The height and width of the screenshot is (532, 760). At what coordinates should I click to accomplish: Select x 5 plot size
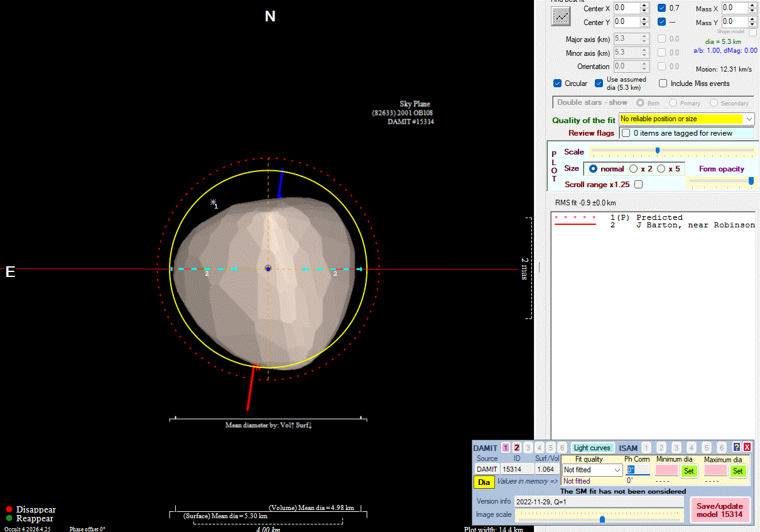tap(661, 169)
